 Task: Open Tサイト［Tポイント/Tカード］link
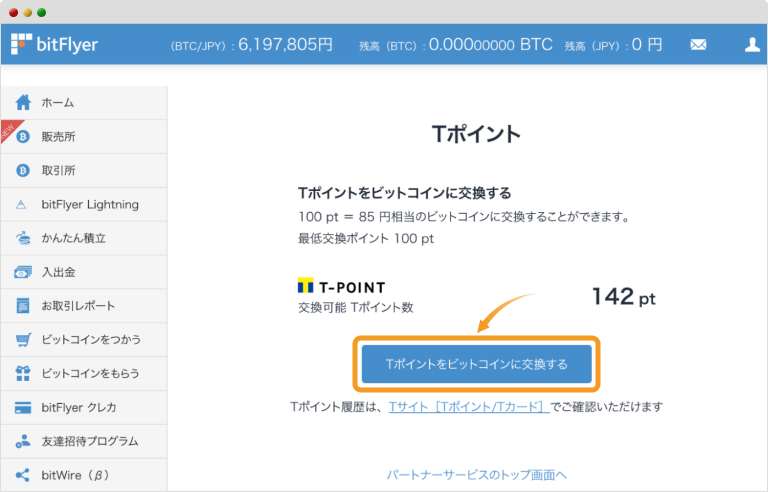pos(469,407)
